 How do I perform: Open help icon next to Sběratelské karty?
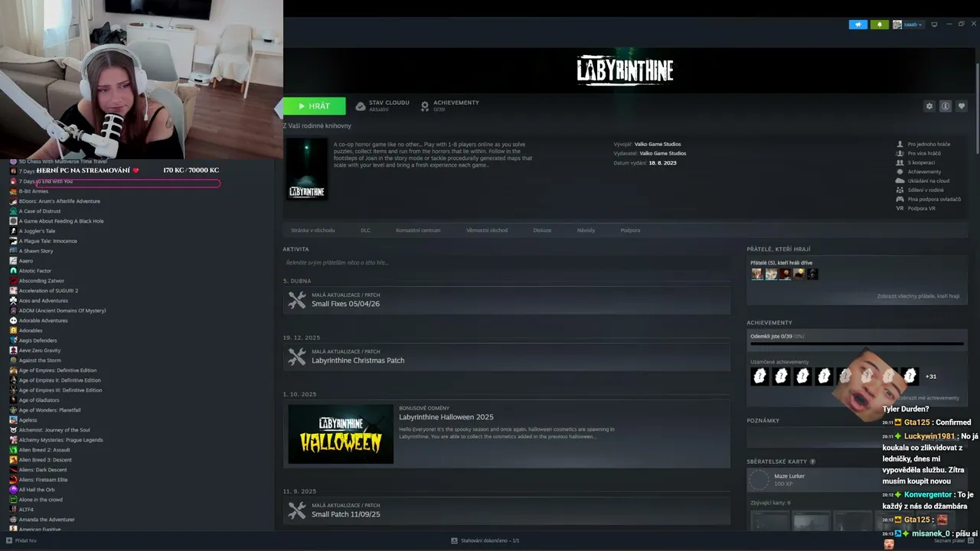[x=812, y=461]
